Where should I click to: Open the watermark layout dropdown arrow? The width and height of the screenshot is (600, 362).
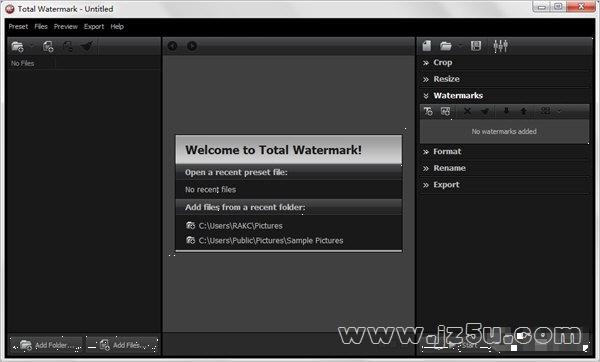pos(559,111)
